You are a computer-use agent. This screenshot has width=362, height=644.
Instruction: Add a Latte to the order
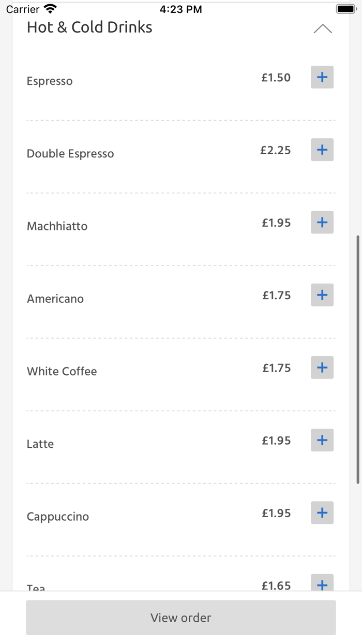point(322,440)
